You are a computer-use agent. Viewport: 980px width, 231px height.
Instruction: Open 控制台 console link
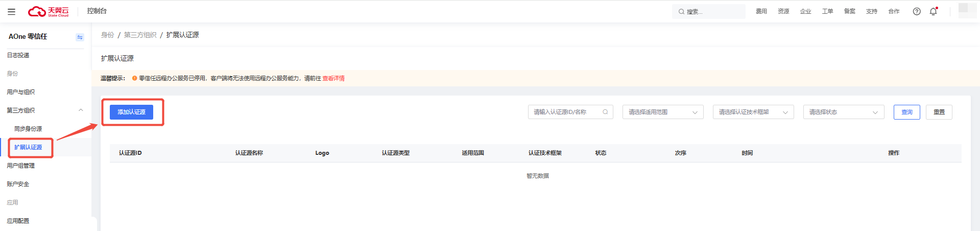97,11
